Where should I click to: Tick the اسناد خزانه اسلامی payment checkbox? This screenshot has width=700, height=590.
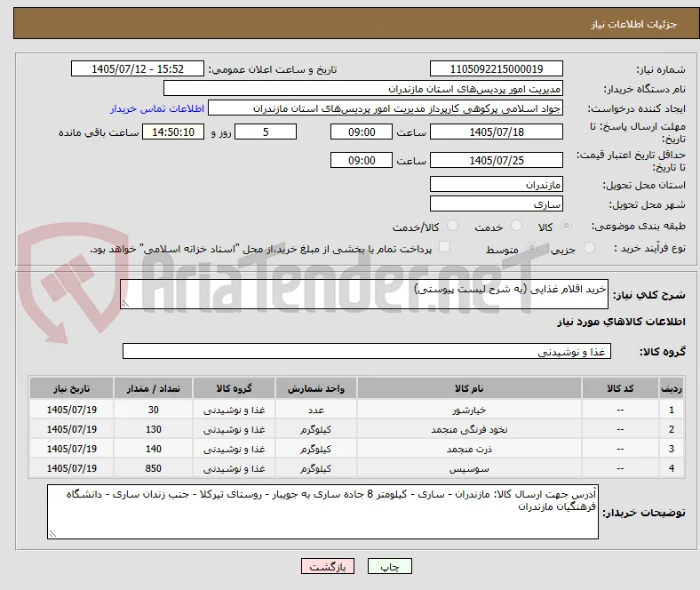pos(445,247)
